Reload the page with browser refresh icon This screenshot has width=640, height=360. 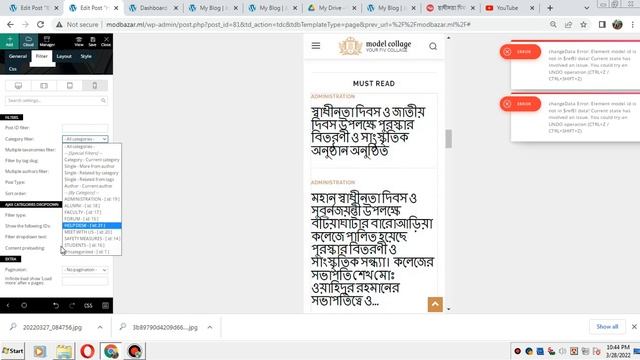click(x=40, y=24)
